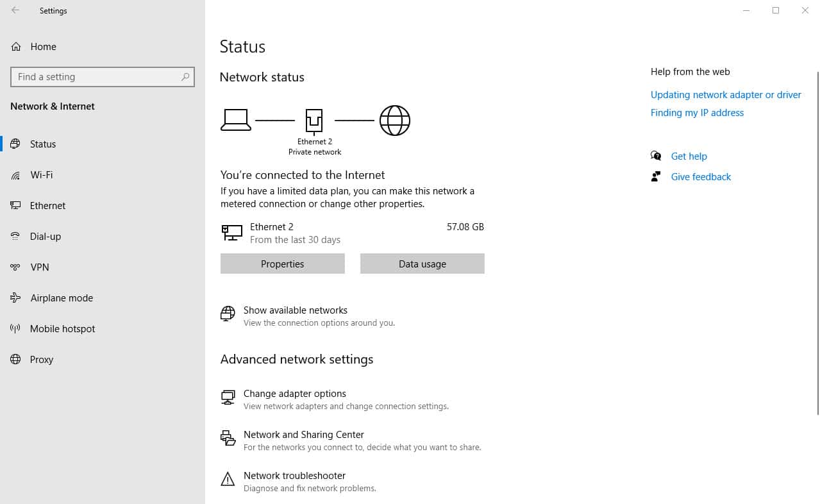Screen dimensions: 820x504
Task: Click the Data usage button
Action: [x=423, y=264]
